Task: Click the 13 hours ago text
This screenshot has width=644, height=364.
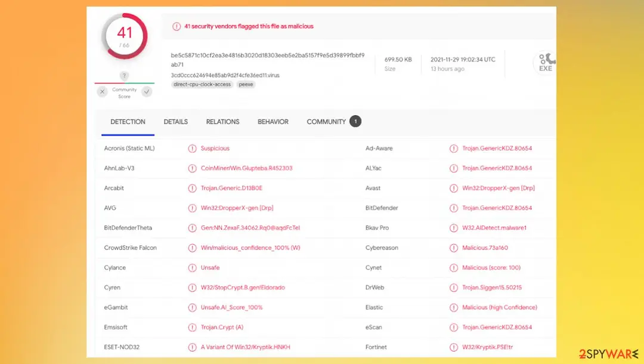Action: (447, 69)
